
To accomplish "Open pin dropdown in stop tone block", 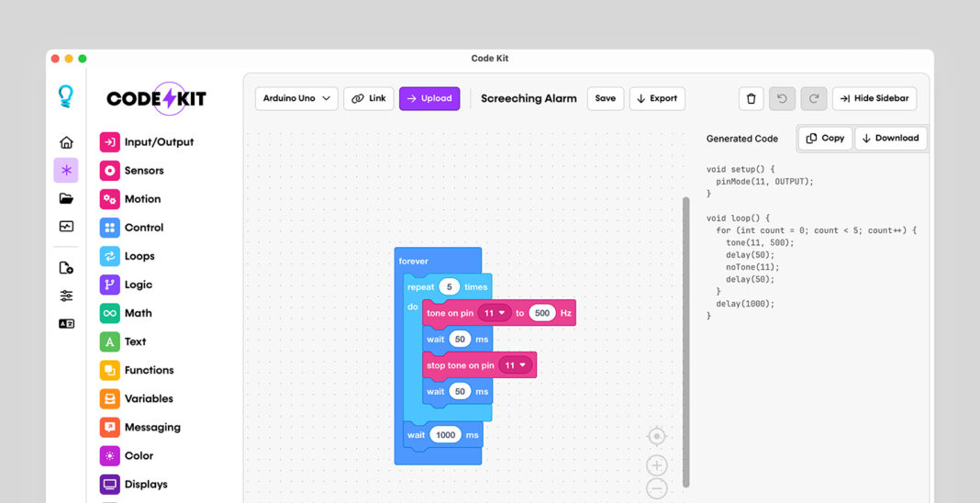I will [x=516, y=365].
